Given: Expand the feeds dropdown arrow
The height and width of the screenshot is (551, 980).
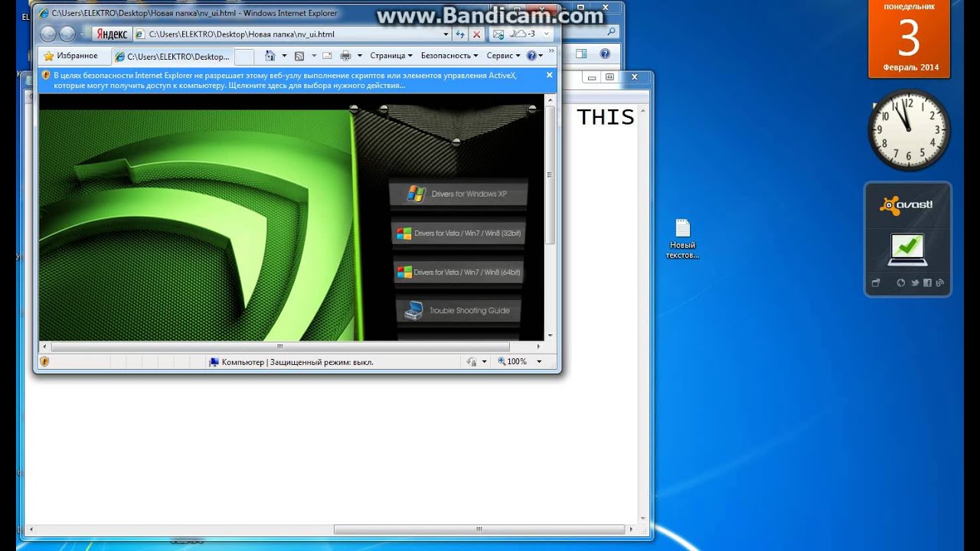Looking at the screenshot, I should 315,56.
